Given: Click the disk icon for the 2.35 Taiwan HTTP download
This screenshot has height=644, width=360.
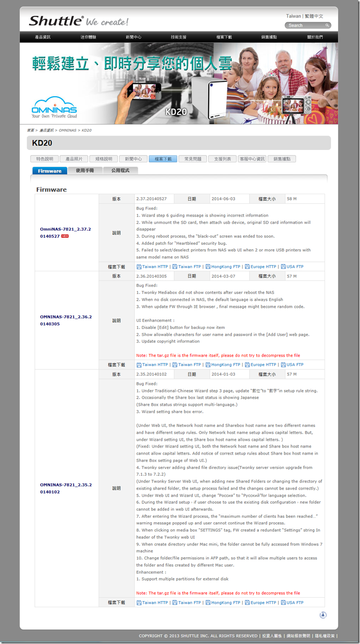Looking at the screenshot, I should click(x=139, y=603).
